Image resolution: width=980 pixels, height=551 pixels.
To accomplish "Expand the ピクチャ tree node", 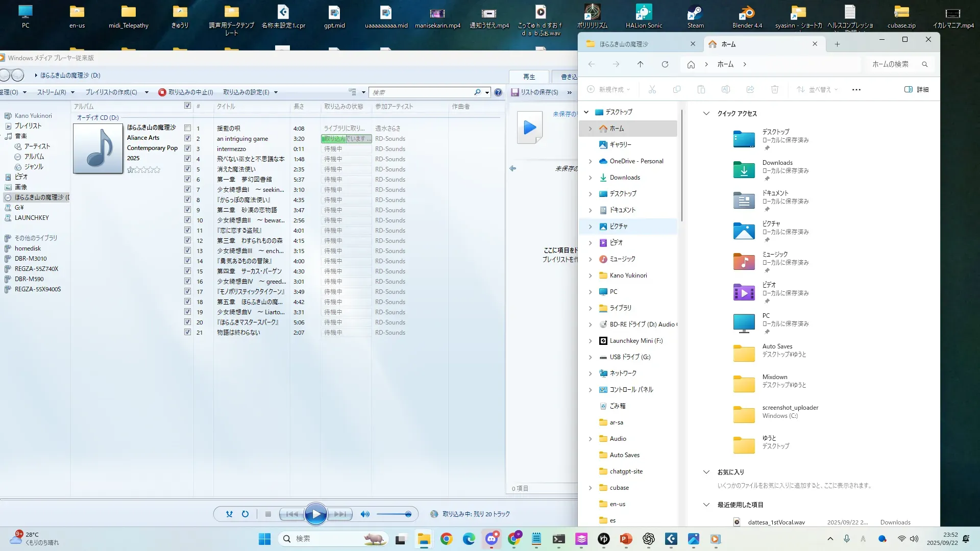I will [591, 227].
